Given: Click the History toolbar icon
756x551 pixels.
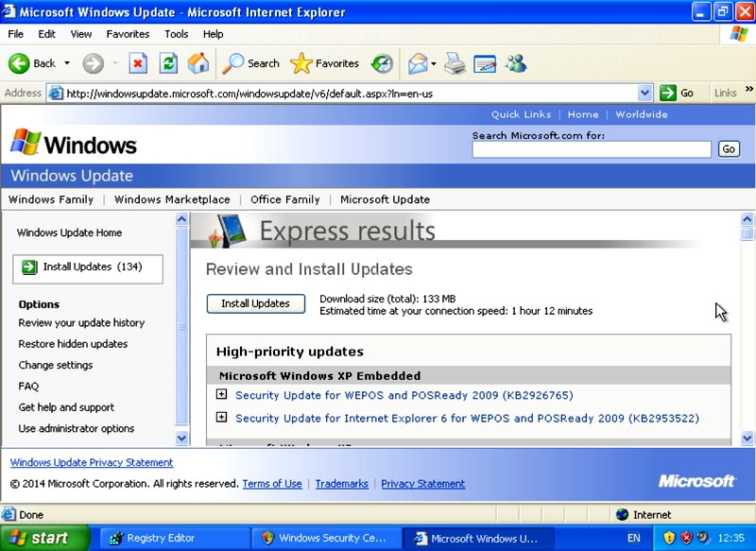Looking at the screenshot, I should tap(382, 63).
